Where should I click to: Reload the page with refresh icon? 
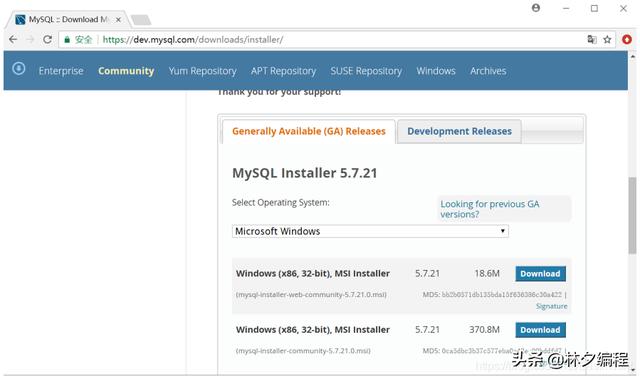pos(47,40)
